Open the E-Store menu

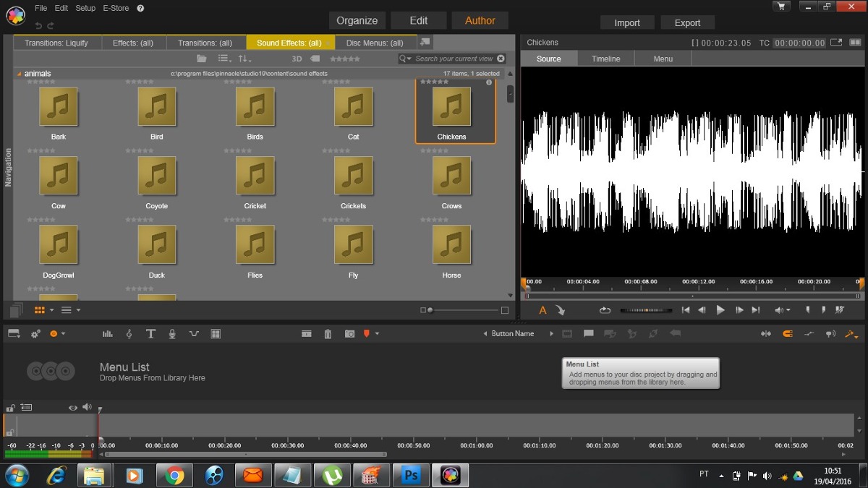(x=116, y=8)
